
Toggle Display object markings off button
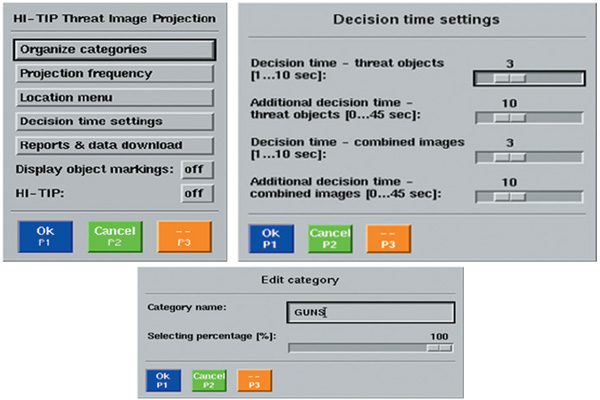click(x=198, y=170)
